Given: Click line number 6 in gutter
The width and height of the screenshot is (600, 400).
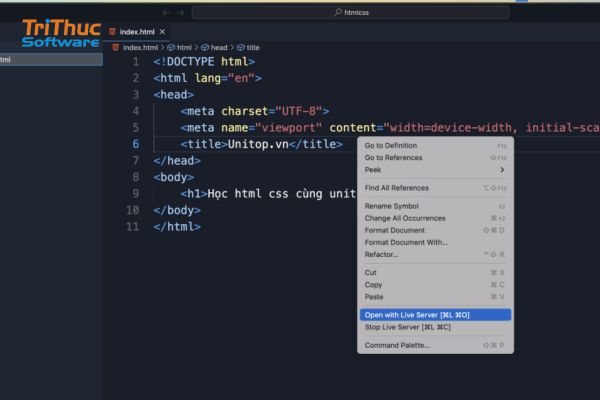Looking at the screenshot, I should point(135,144).
